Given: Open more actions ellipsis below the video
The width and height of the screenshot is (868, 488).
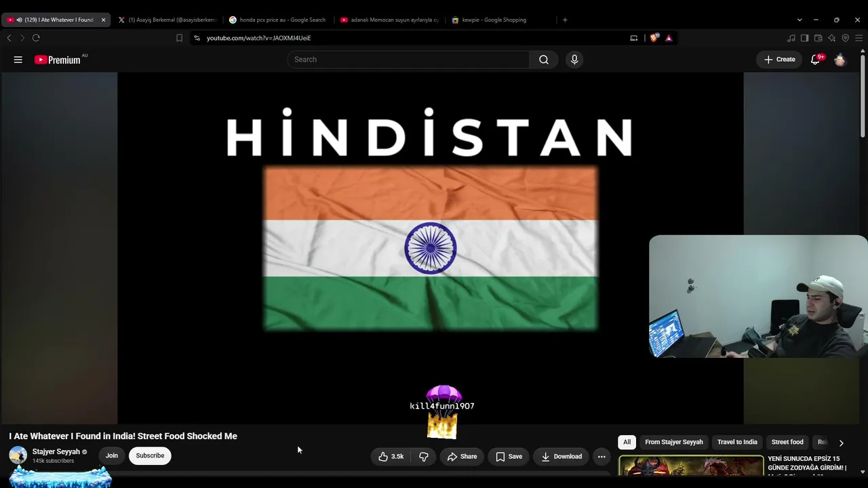Looking at the screenshot, I should (601, 457).
